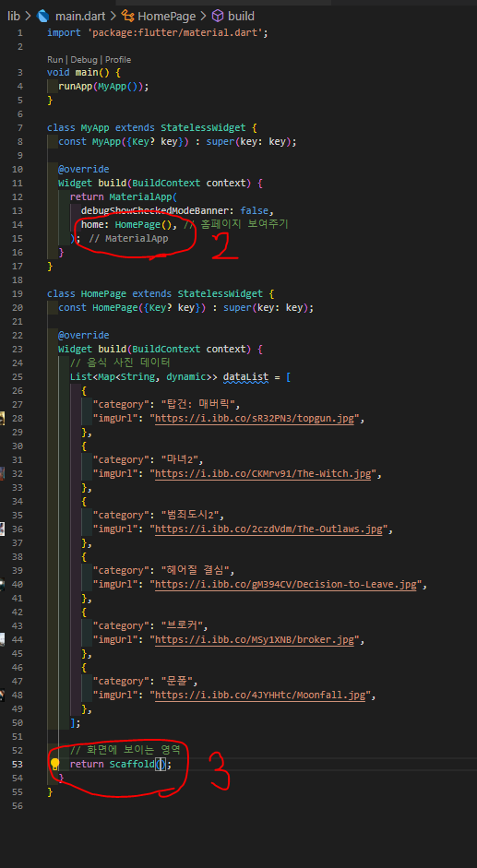The height and width of the screenshot is (868, 477).
Task: Click StatelessWidget on the HomePage class line
Action: tap(220, 294)
